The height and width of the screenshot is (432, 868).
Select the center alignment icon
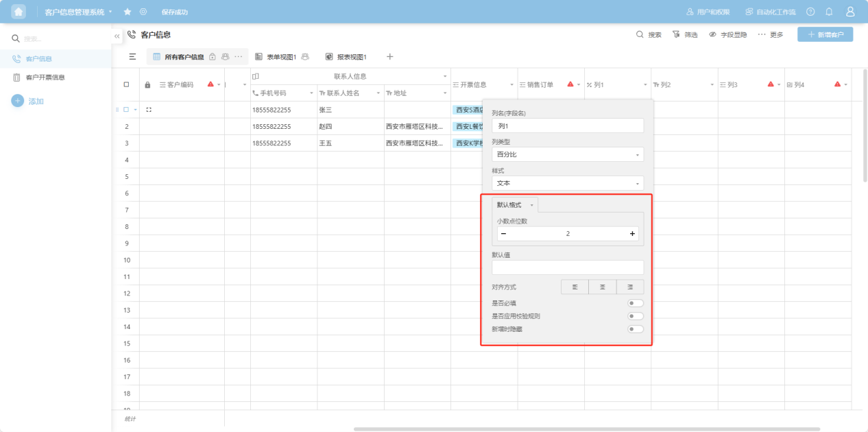[602, 287]
